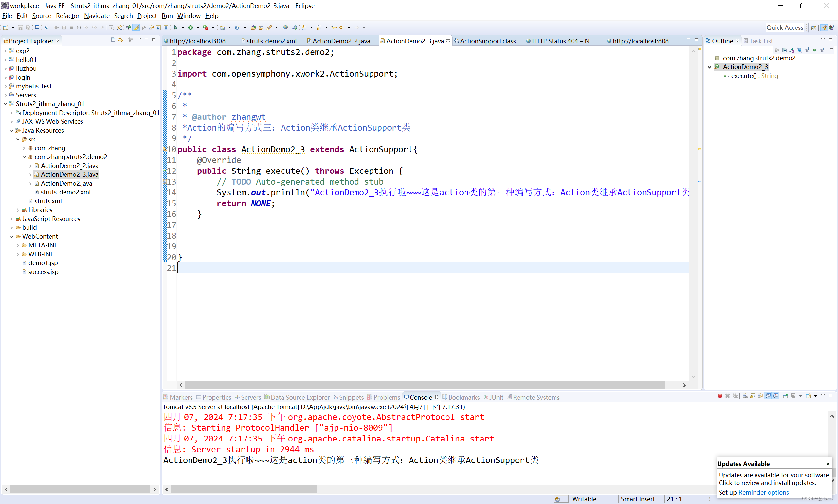Terminate the Tomcat process with red square
Viewport: 838px width, 504px height.
tap(720, 396)
